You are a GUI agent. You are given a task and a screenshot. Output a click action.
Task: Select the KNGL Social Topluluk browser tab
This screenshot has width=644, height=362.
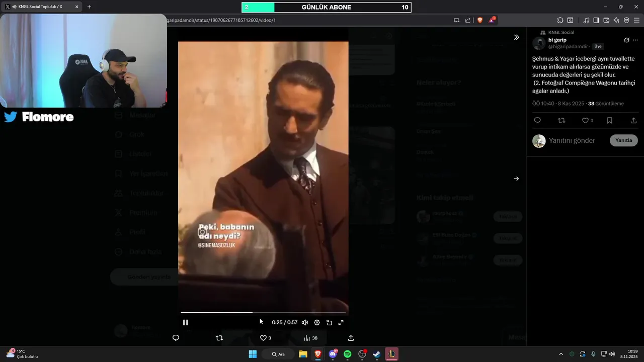click(41, 7)
